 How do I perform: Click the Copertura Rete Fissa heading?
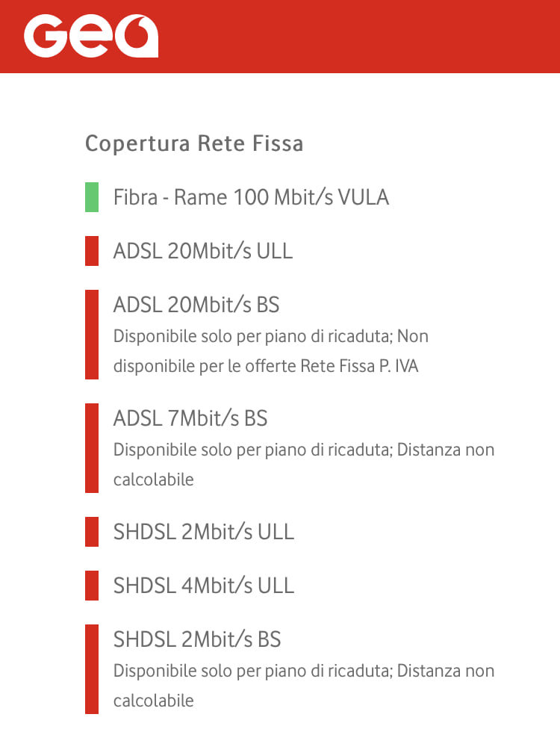[x=194, y=143]
